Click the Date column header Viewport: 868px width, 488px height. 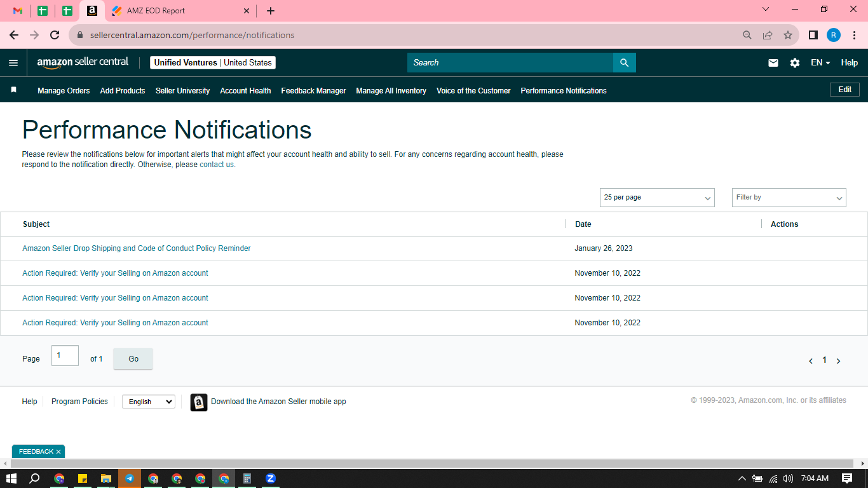[x=583, y=224]
